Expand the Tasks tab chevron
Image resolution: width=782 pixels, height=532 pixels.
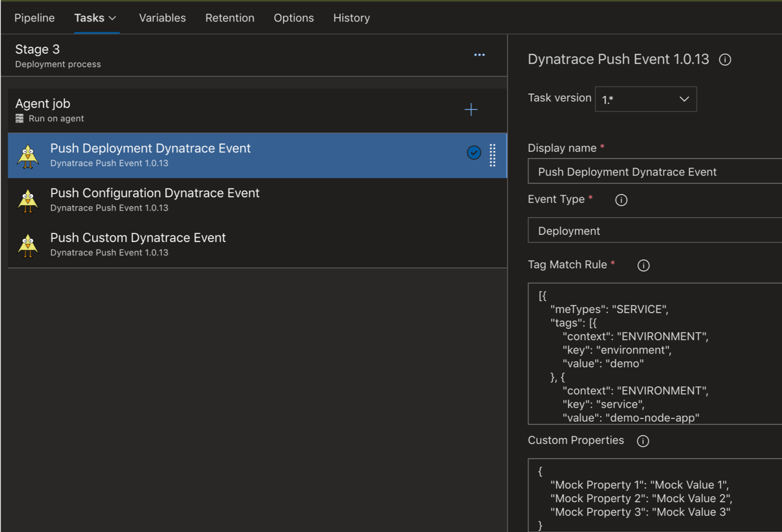pos(113,18)
